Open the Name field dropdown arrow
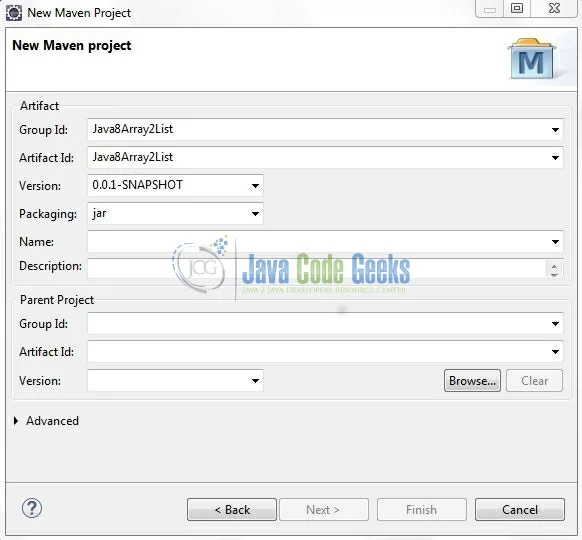Screen dimensions: 582x540 [555, 242]
